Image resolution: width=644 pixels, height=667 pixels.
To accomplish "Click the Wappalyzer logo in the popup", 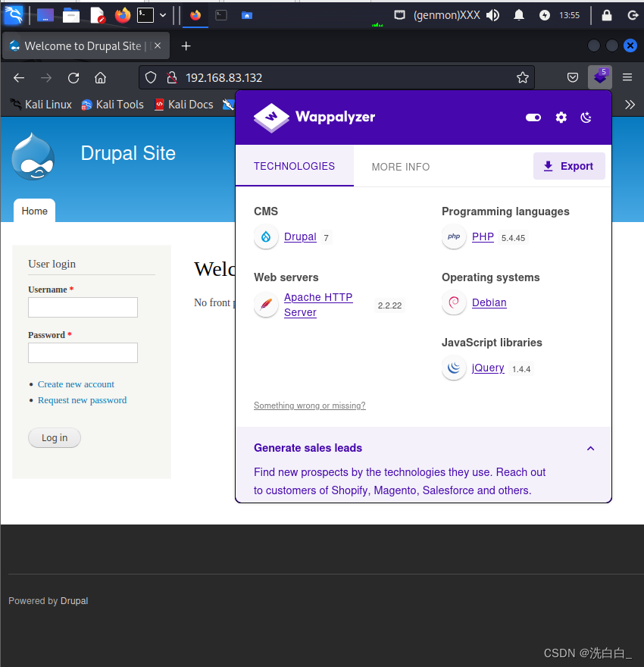I will pyautogui.click(x=314, y=117).
